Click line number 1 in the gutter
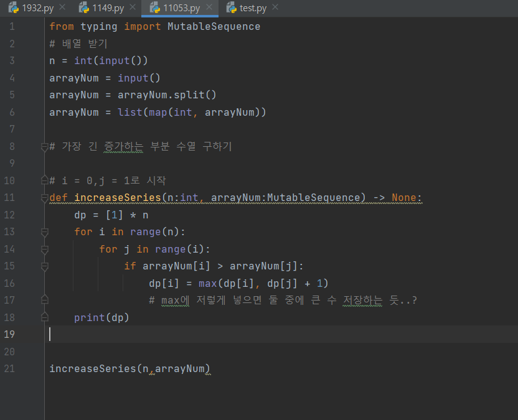Screen dimensions: 518x420 click(x=12, y=26)
